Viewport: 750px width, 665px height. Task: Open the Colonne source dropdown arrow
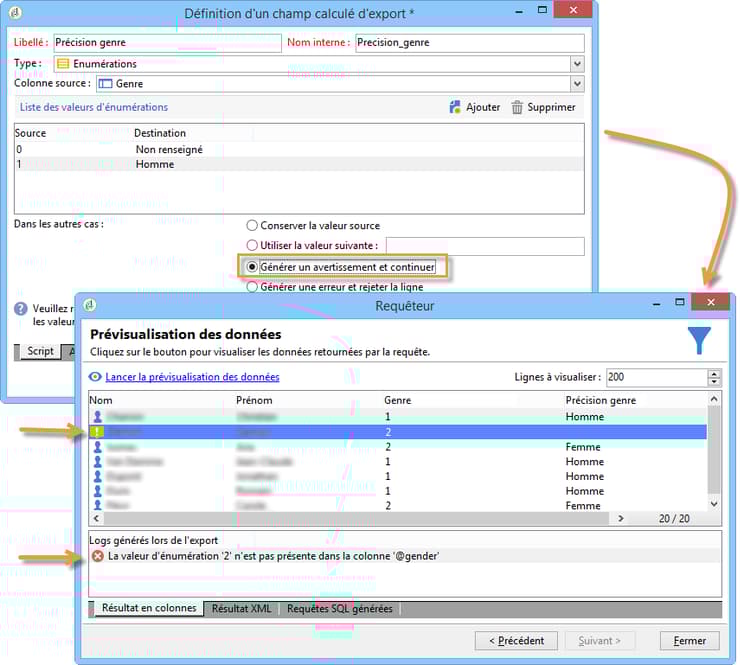tap(577, 84)
